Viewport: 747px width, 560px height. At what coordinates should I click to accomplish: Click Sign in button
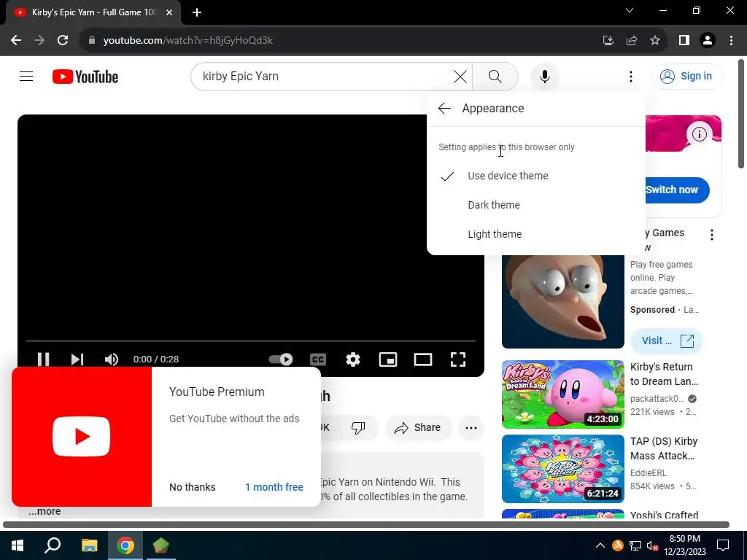[x=687, y=76]
